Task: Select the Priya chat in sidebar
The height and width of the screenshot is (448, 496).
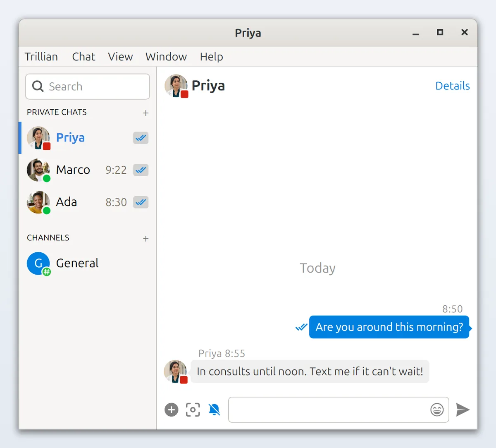Action: pos(88,138)
